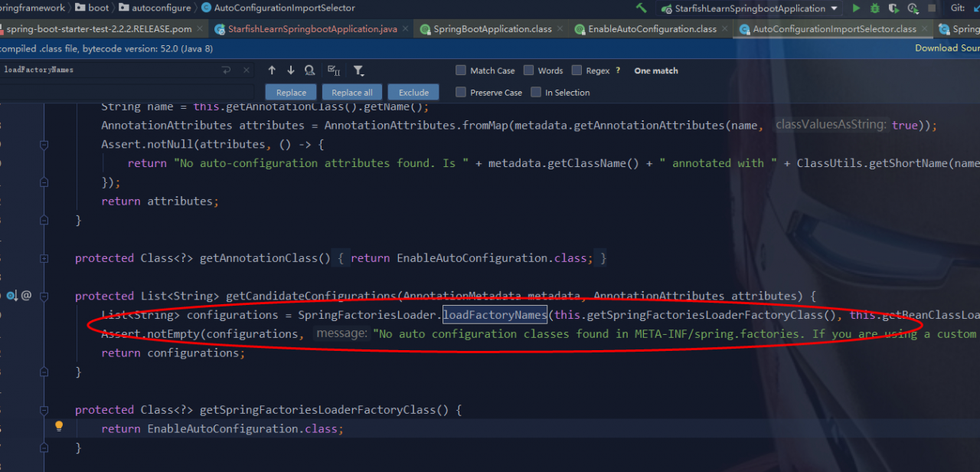
Task: Click the Download Sources link
Action: (947, 48)
